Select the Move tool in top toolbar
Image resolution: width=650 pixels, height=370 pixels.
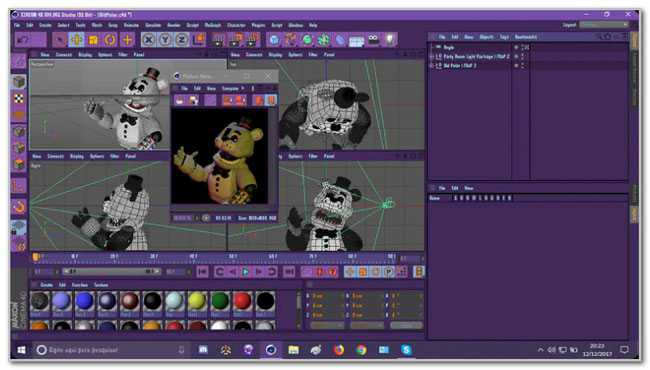coord(77,40)
